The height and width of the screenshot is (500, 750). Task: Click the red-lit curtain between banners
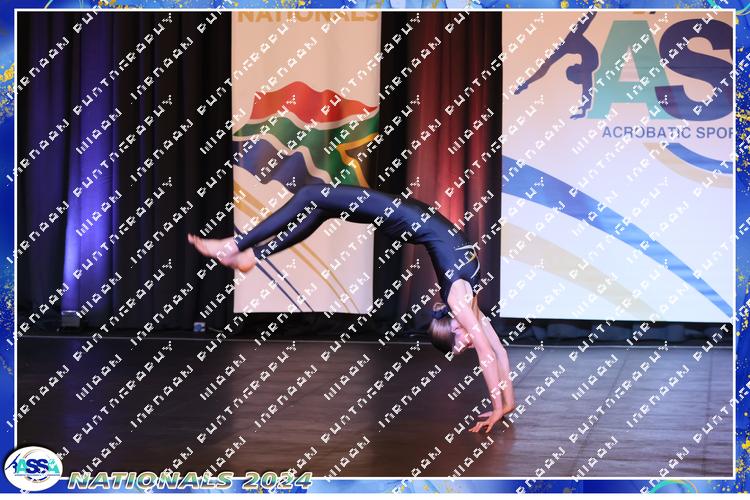click(450, 120)
